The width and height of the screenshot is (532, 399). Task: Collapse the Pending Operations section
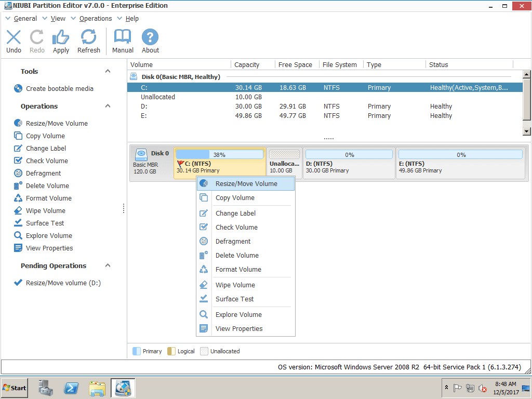[x=108, y=265]
